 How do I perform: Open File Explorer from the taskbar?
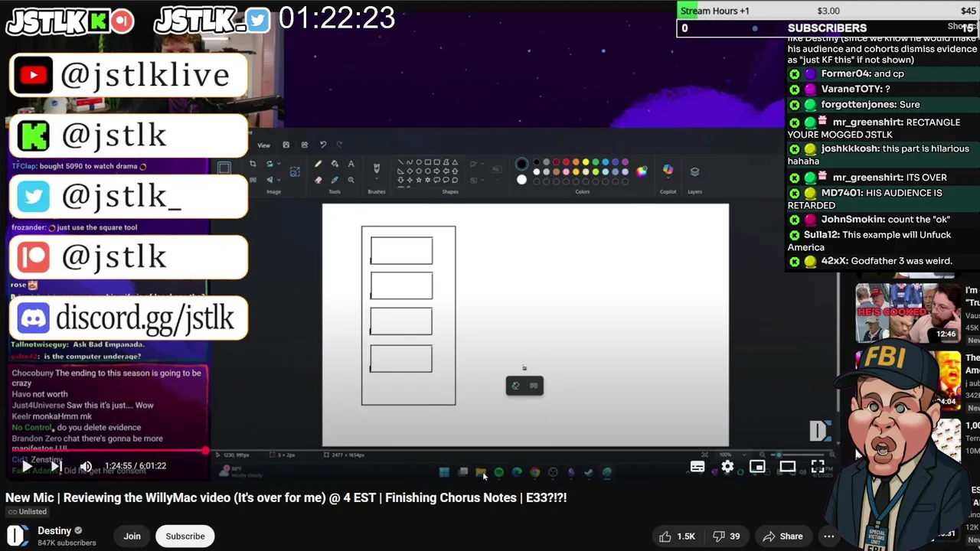481,472
